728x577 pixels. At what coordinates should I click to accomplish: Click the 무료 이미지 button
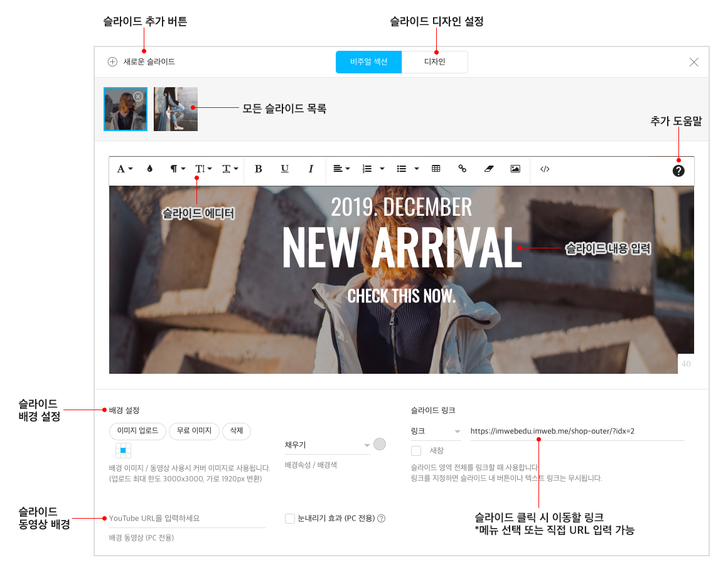(194, 431)
